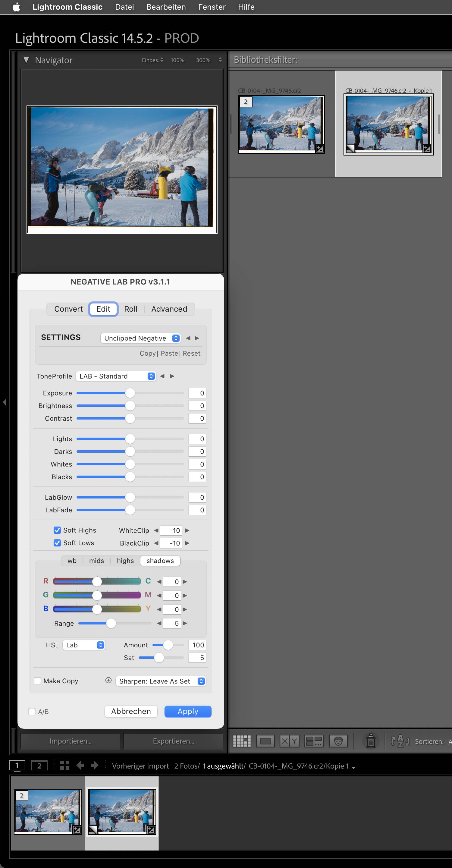
Task: Enable the A/B comparison checkbox
Action: pyautogui.click(x=32, y=712)
